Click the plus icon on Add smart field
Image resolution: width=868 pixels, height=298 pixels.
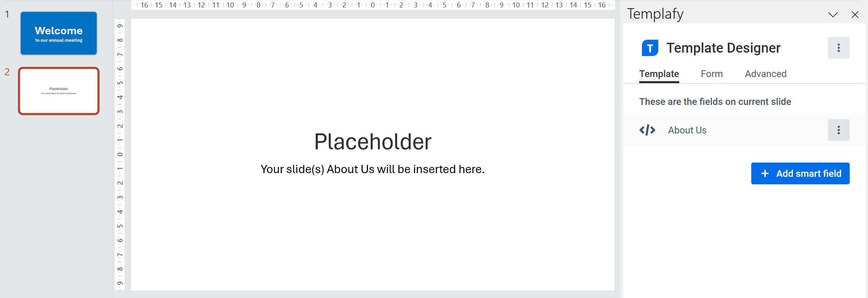(765, 173)
